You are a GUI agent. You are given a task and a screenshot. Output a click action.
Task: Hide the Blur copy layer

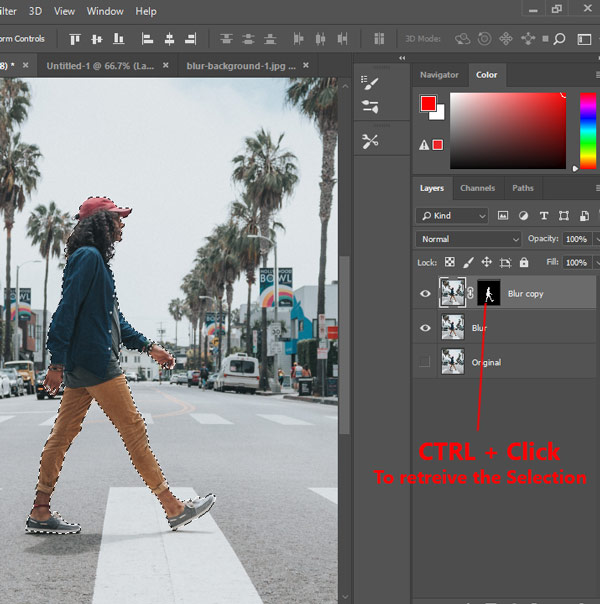pyautogui.click(x=425, y=294)
